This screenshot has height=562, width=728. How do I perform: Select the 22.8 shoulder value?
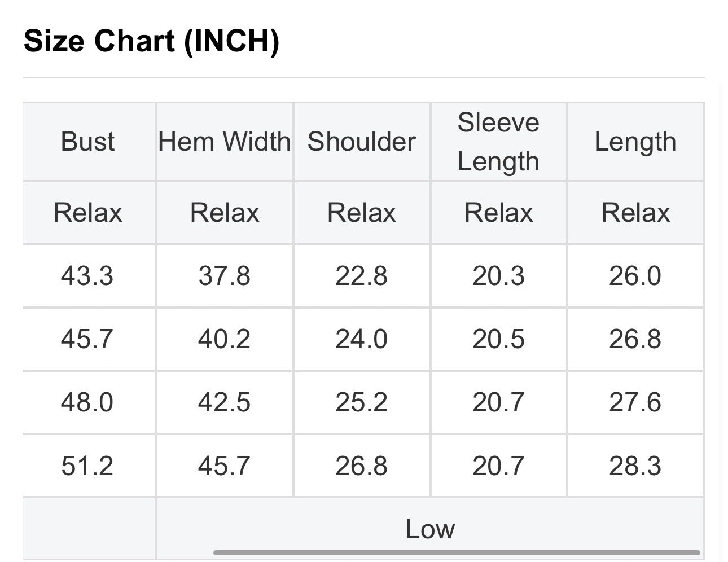pyautogui.click(x=362, y=276)
